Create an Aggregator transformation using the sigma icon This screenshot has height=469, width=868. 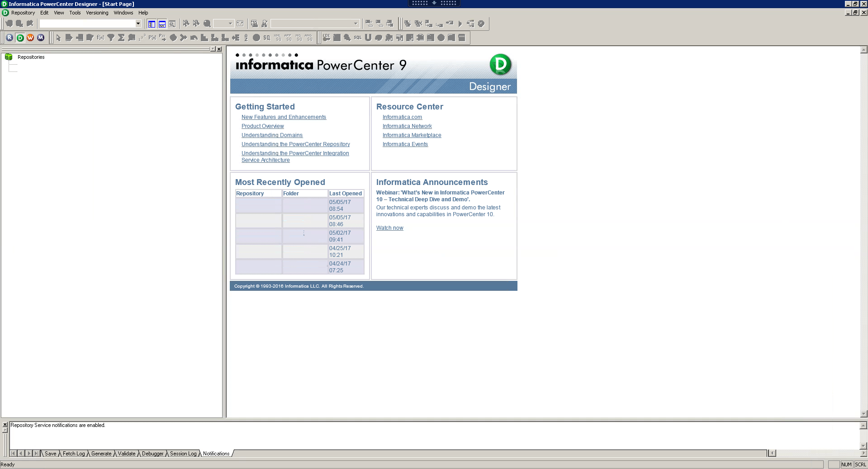pos(121,38)
